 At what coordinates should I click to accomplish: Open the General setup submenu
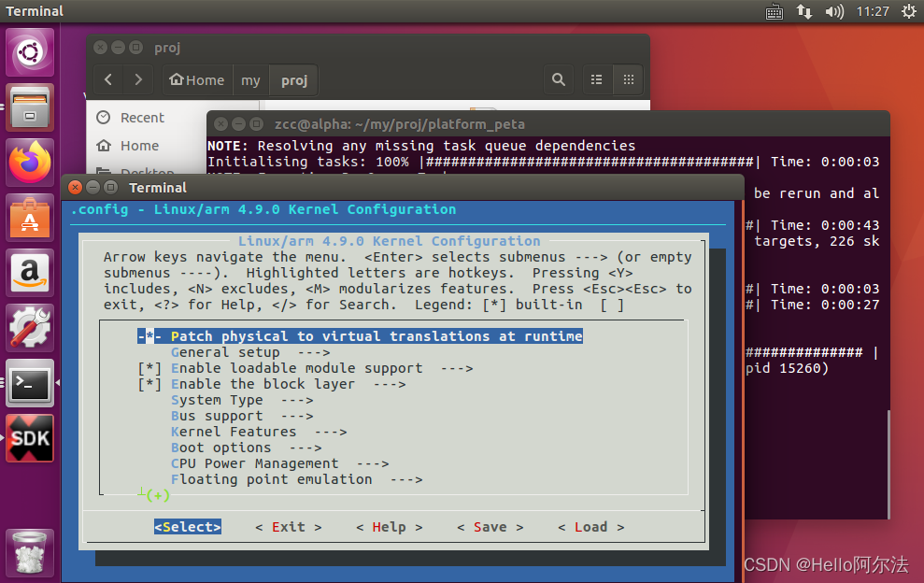[x=222, y=351]
